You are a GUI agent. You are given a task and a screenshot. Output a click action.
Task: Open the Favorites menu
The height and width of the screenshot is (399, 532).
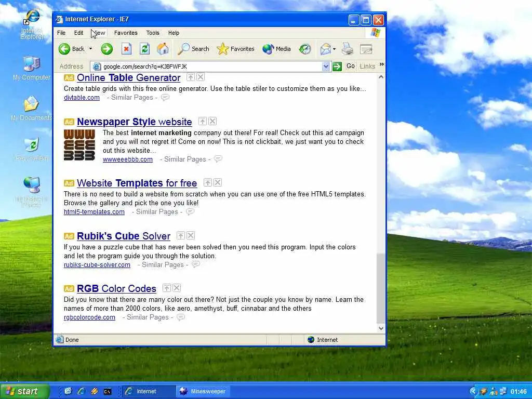(126, 33)
